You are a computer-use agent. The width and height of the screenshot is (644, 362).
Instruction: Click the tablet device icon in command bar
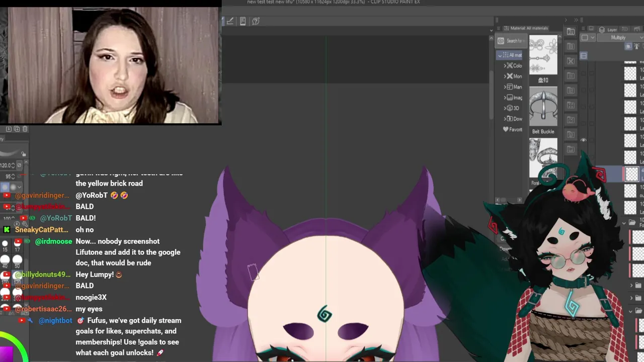[243, 21]
